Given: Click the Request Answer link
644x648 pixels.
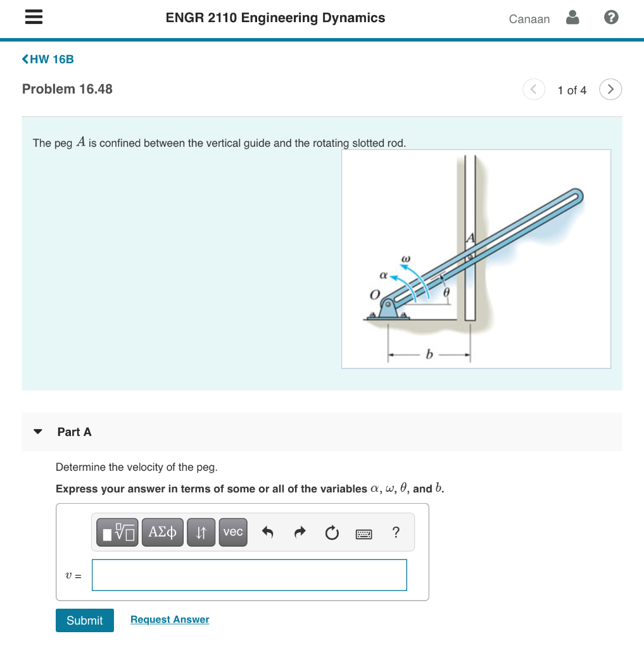Looking at the screenshot, I should click(x=169, y=619).
